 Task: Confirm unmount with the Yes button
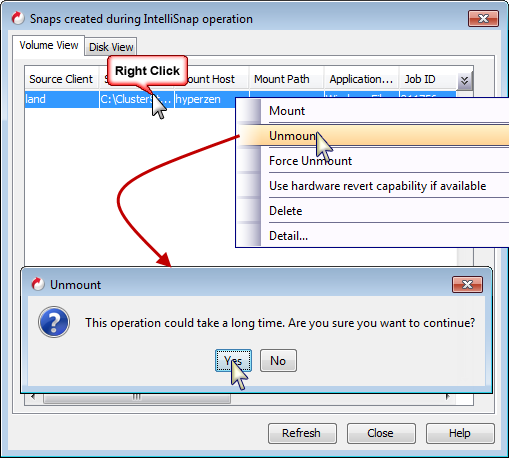[233, 360]
